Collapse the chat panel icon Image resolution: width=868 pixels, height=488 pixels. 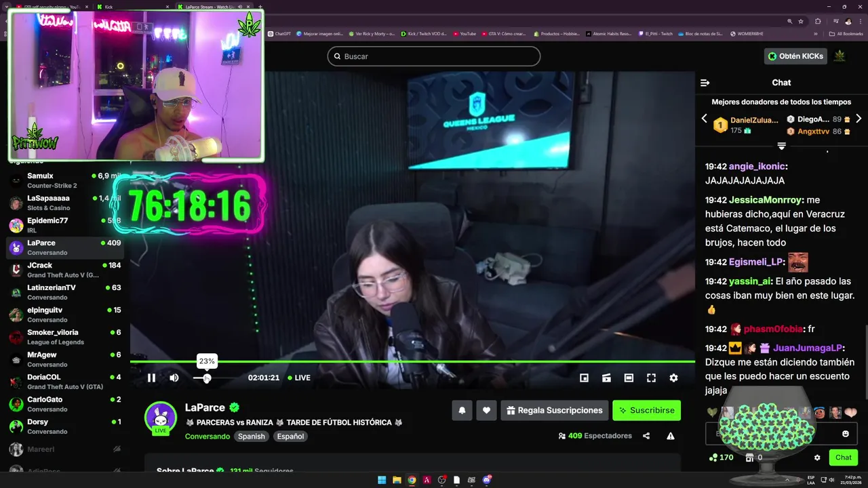pos(705,83)
